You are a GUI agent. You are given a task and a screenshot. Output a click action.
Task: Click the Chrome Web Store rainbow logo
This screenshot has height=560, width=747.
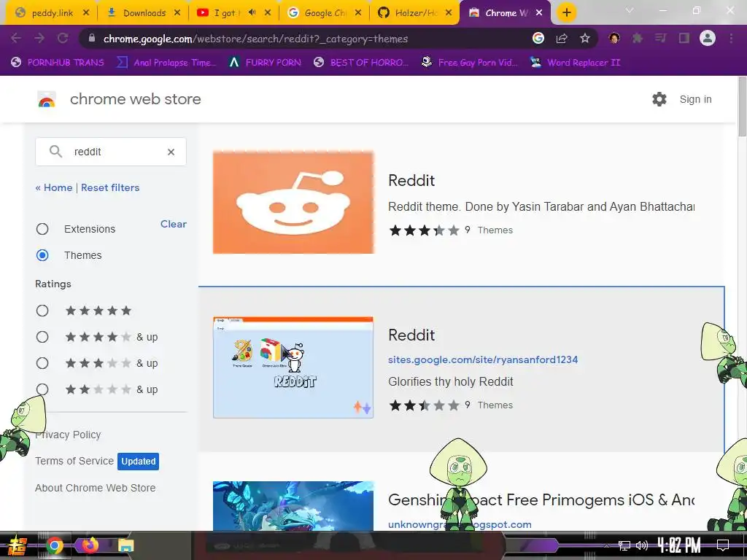[47, 99]
